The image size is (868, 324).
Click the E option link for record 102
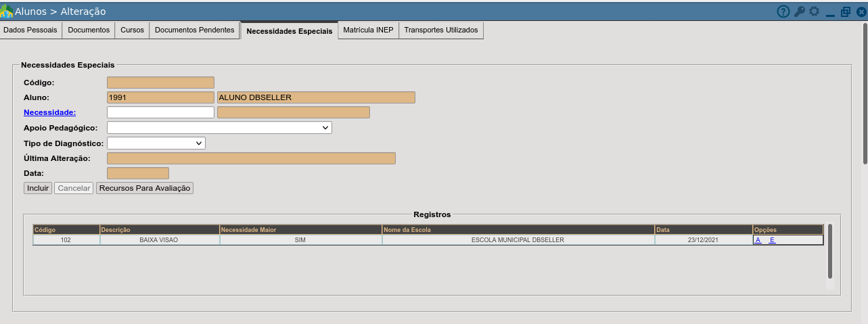(x=772, y=240)
